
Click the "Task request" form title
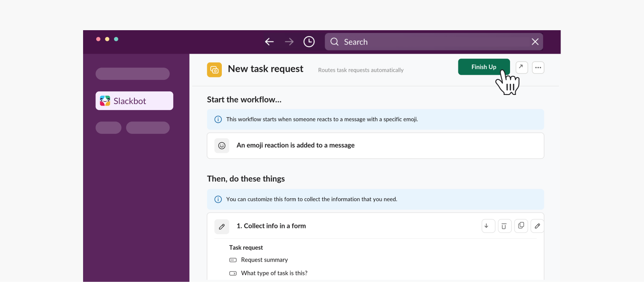(x=246, y=247)
